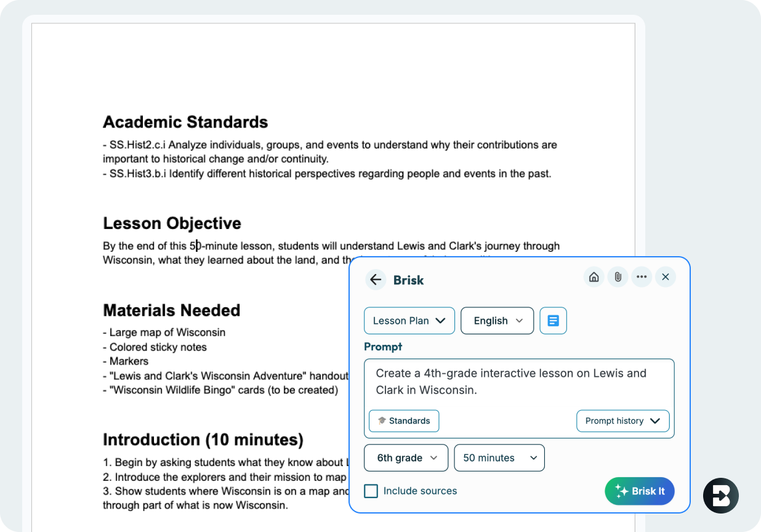Open the Brisk home icon
The image size is (761, 532).
(594, 277)
